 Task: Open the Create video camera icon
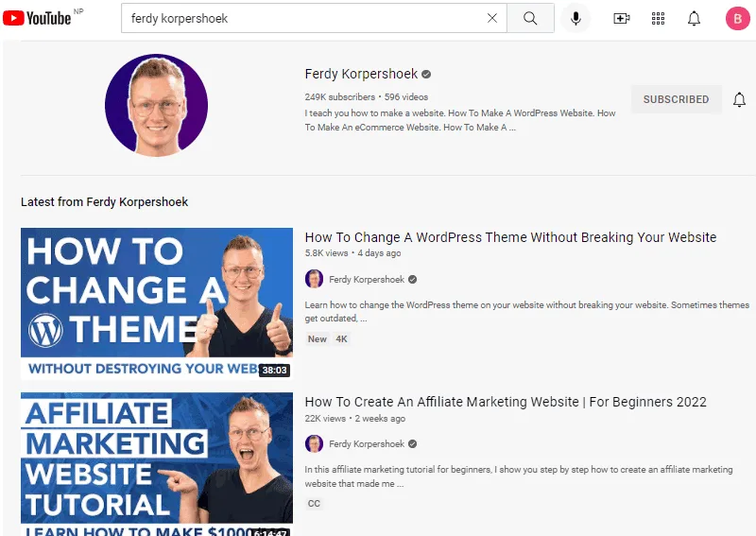point(622,18)
